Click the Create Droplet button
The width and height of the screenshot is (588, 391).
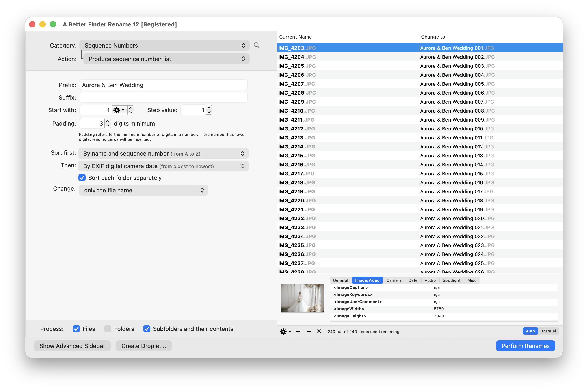click(x=144, y=346)
